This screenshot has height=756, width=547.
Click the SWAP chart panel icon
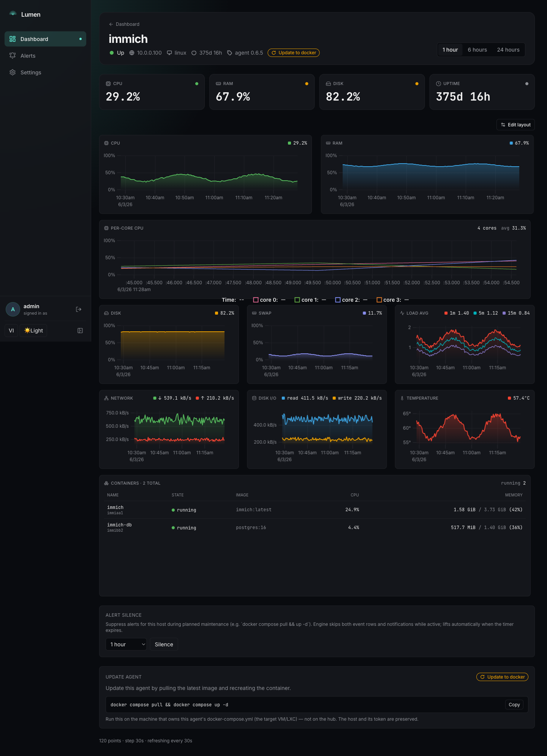[254, 313]
